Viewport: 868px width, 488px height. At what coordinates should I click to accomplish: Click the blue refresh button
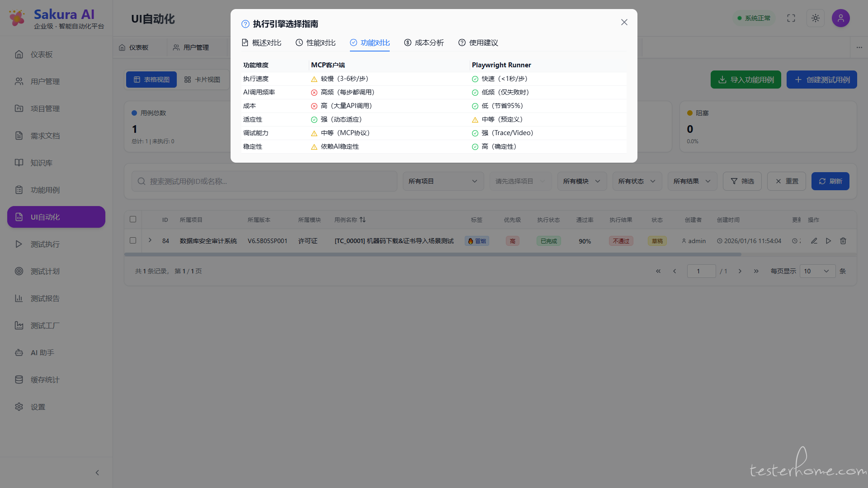pyautogui.click(x=830, y=181)
